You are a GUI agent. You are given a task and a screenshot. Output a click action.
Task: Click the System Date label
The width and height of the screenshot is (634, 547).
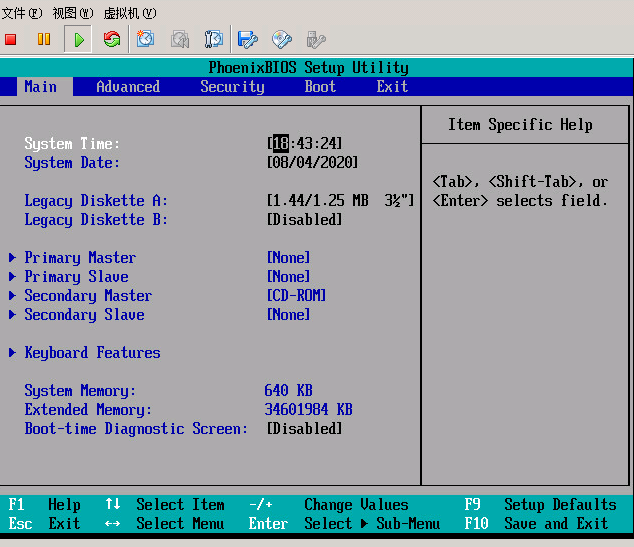(72, 163)
